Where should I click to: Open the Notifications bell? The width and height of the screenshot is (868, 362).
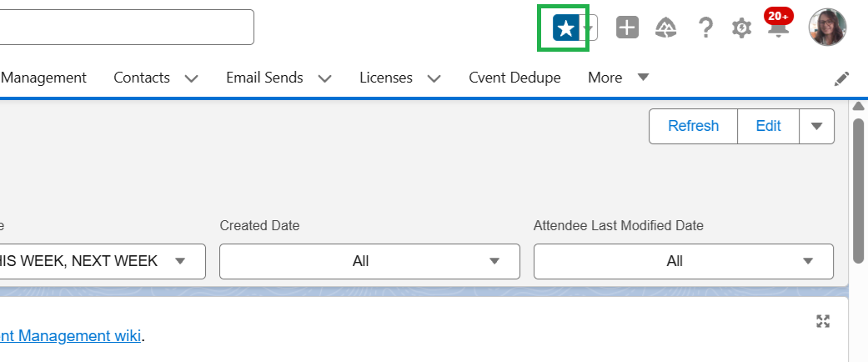[778, 28]
